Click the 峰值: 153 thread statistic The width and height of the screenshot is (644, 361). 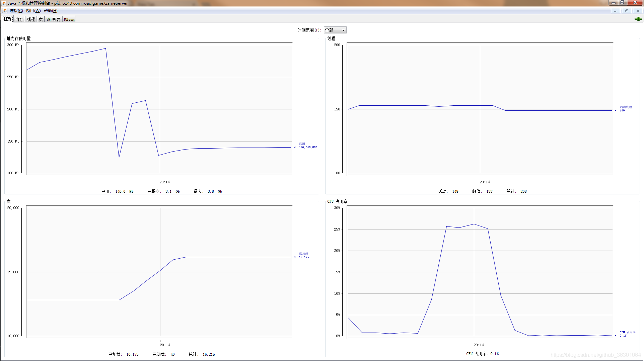pyautogui.click(x=483, y=191)
